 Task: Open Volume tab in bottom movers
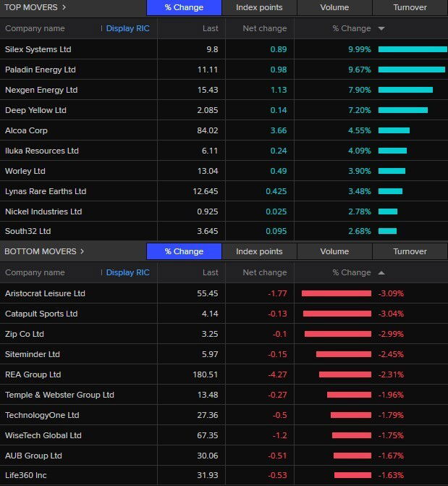point(334,252)
